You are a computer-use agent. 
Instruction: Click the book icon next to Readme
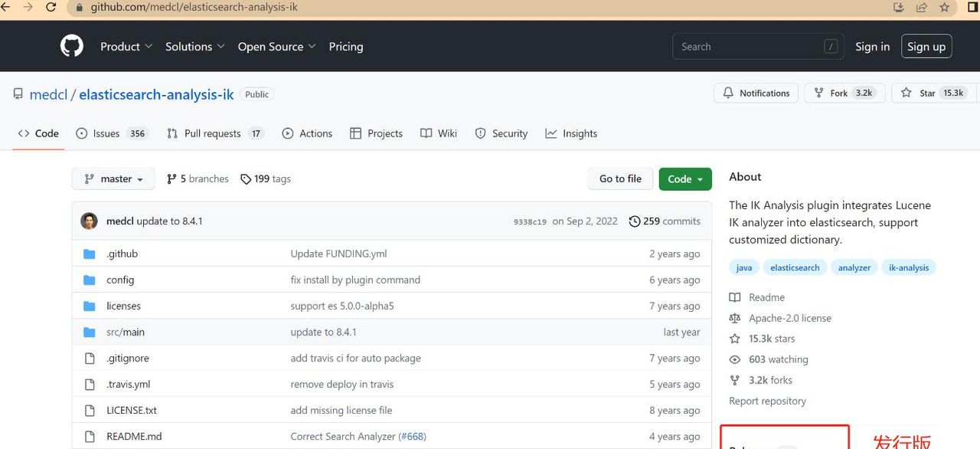[x=736, y=297]
